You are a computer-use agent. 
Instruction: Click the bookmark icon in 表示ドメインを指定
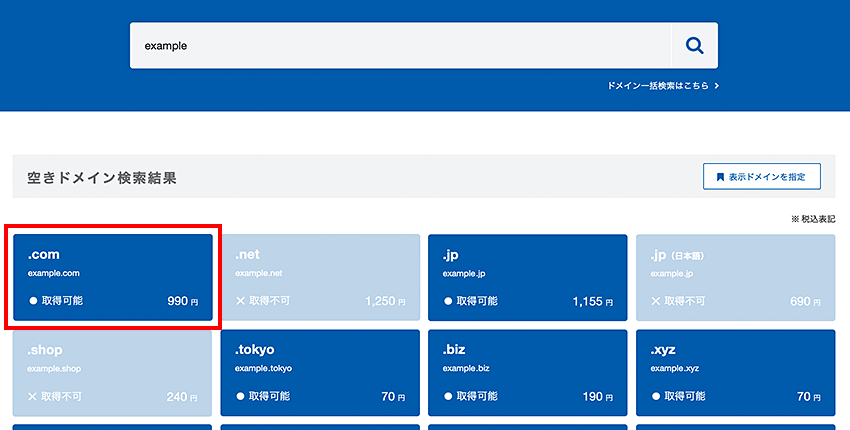tap(719, 177)
